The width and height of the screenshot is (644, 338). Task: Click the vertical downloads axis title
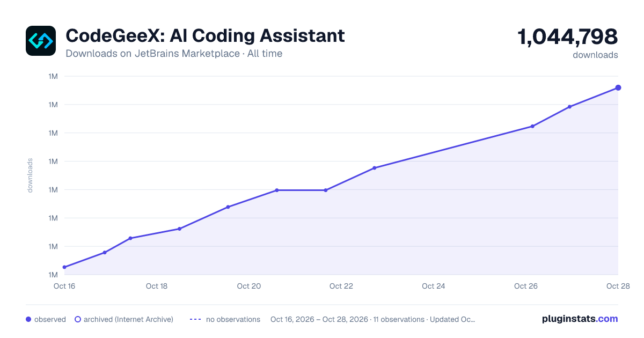pos(30,175)
